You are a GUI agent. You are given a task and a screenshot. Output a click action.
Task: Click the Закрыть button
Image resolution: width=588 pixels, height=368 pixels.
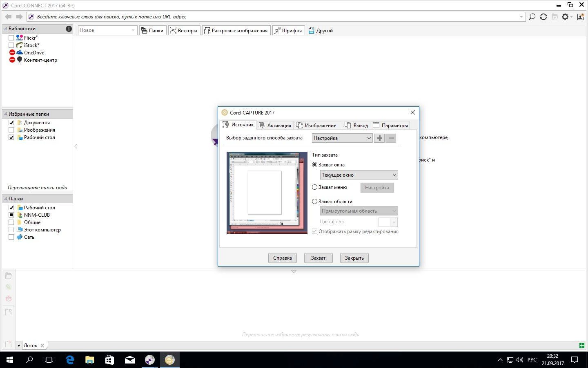pos(354,258)
